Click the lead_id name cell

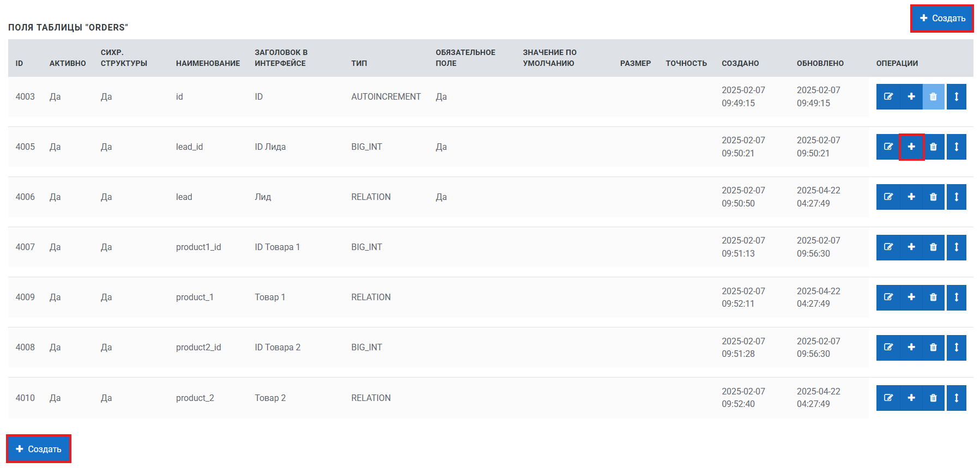[189, 147]
